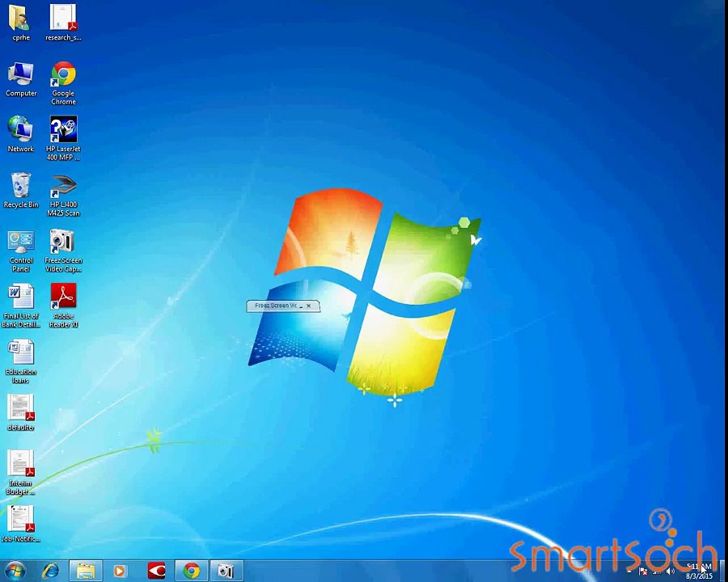Select the HP LJ400 M425 Scan shortcut
Viewport: 728px width, 582px height.
[63, 195]
